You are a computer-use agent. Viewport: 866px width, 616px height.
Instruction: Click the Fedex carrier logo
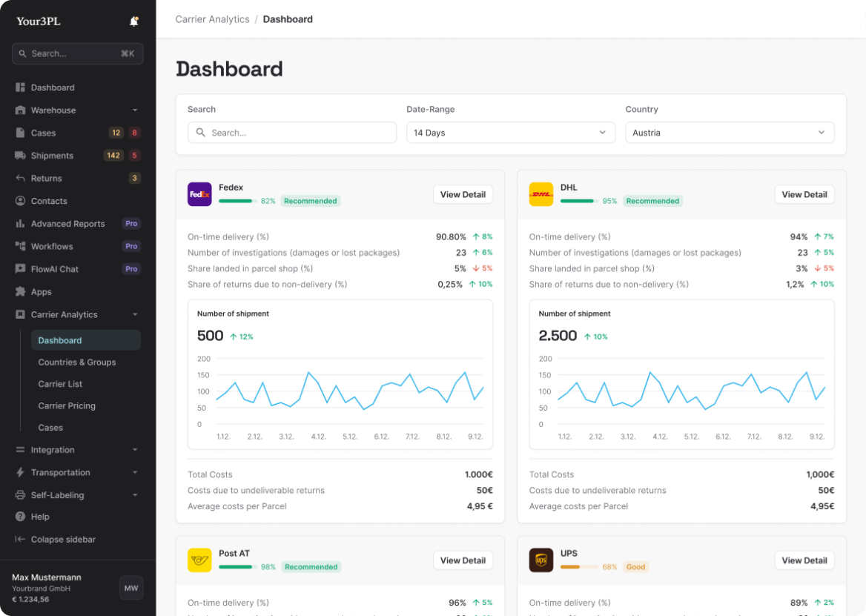click(x=199, y=194)
